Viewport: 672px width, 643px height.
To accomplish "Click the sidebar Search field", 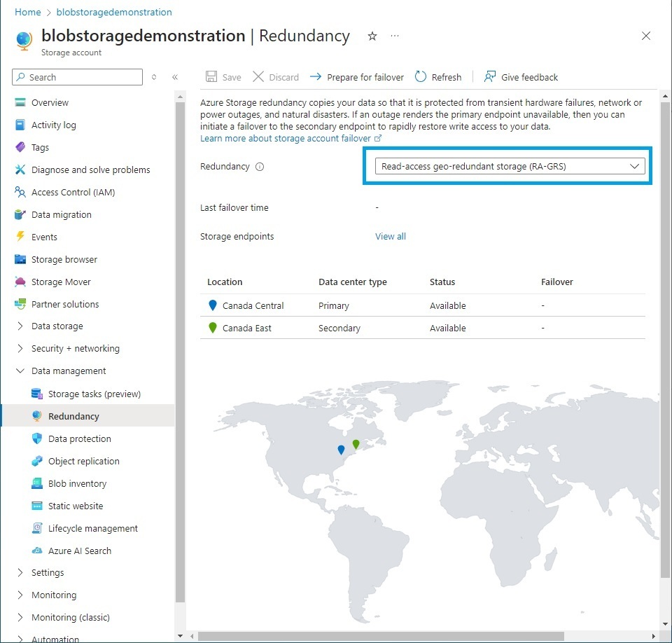I will (77, 77).
